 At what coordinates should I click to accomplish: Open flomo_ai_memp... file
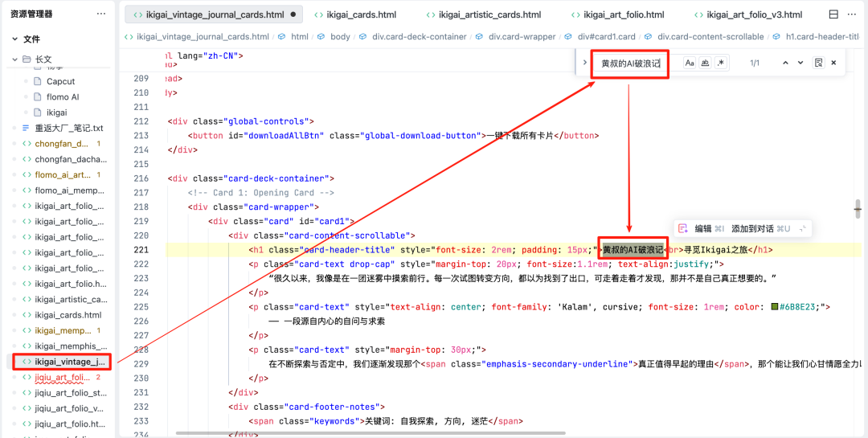tap(69, 190)
